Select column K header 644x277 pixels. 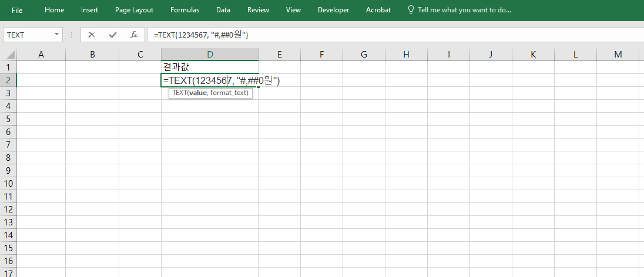(533, 54)
